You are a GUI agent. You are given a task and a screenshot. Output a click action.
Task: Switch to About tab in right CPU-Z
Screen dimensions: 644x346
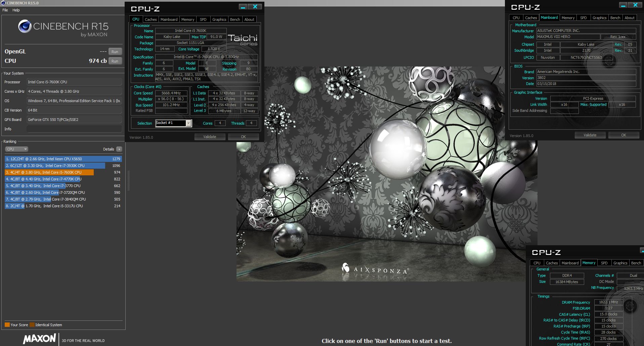(630, 18)
